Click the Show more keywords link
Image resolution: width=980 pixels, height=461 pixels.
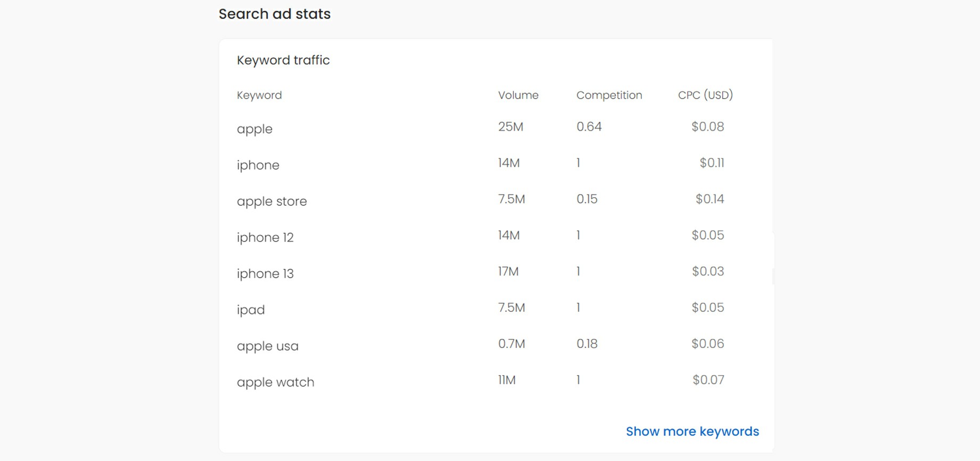(692, 431)
